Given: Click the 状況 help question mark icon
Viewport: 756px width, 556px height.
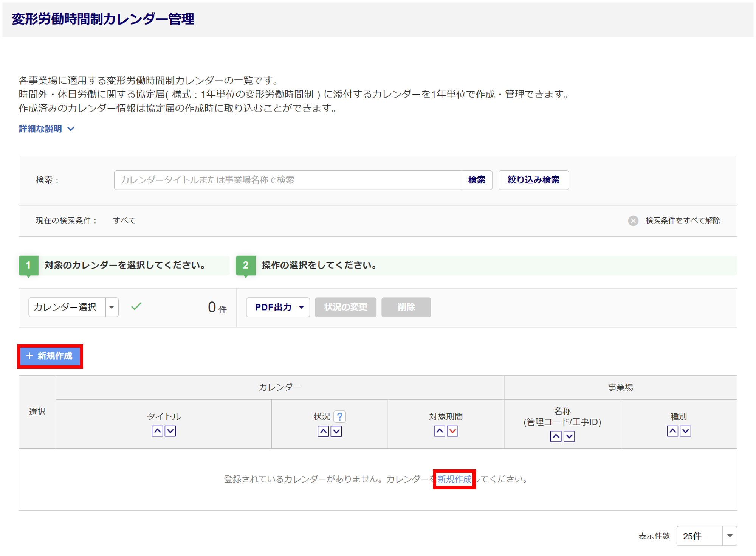Looking at the screenshot, I should 340,417.
